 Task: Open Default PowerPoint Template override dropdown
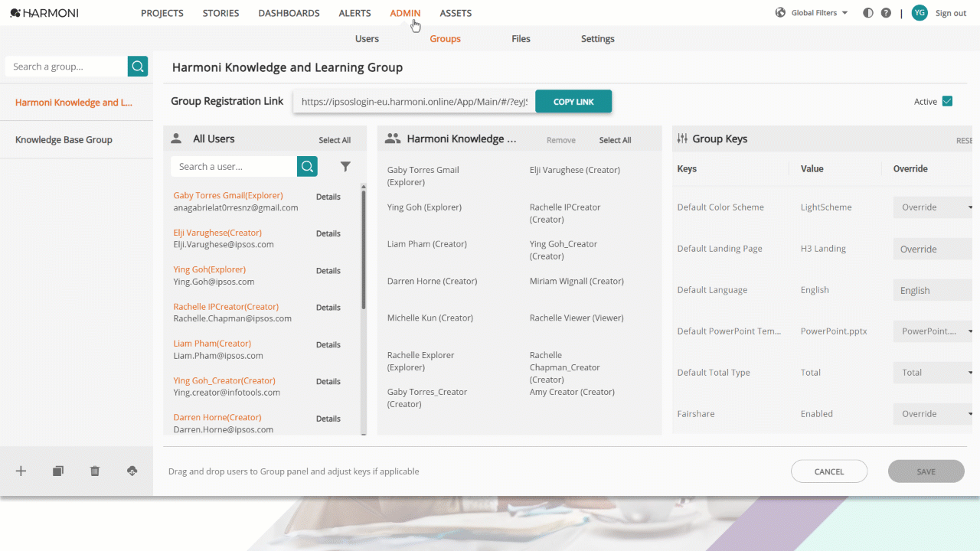coord(933,331)
